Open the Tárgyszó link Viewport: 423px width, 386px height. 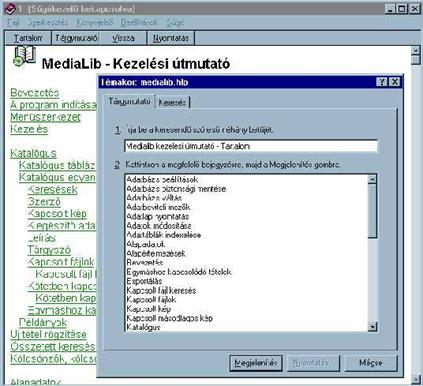pyautogui.click(x=49, y=250)
